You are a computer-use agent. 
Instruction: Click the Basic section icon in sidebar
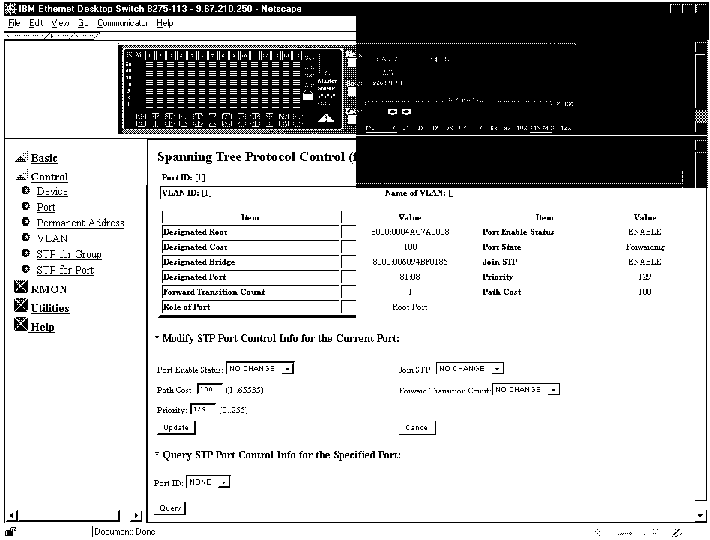pos(22,158)
